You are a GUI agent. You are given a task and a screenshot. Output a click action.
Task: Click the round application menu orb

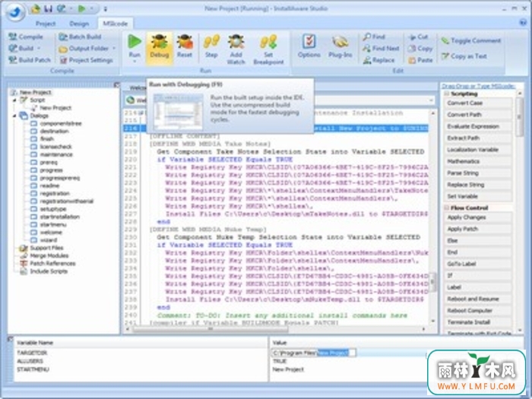15,13
